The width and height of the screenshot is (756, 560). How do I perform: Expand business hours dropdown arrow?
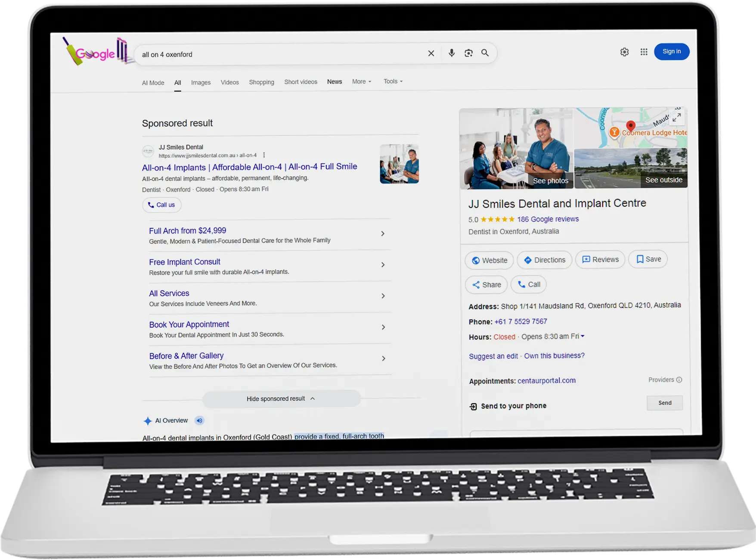tap(582, 336)
